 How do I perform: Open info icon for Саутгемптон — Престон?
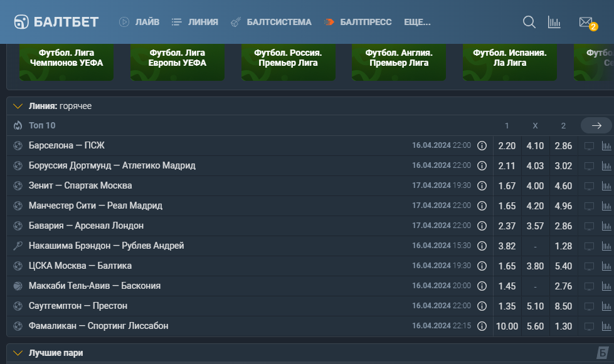pyautogui.click(x=482, y=306)
